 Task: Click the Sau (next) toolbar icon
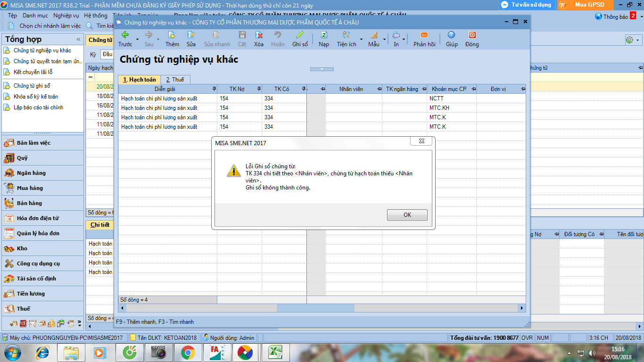(x=149, y=39)
